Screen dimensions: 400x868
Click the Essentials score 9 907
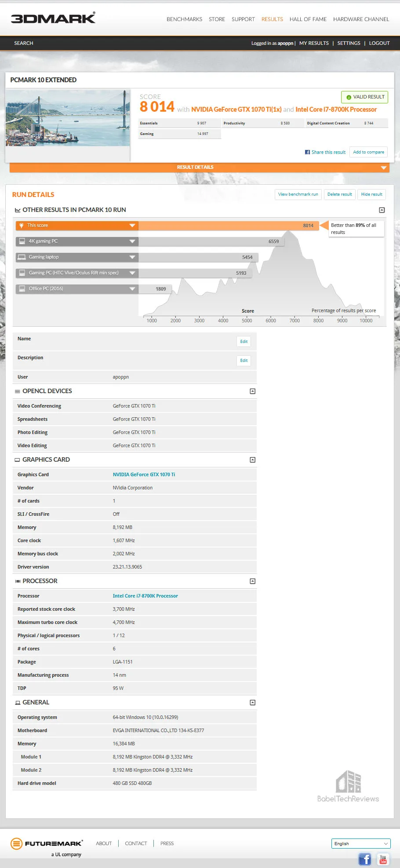(x=201, y=123)
